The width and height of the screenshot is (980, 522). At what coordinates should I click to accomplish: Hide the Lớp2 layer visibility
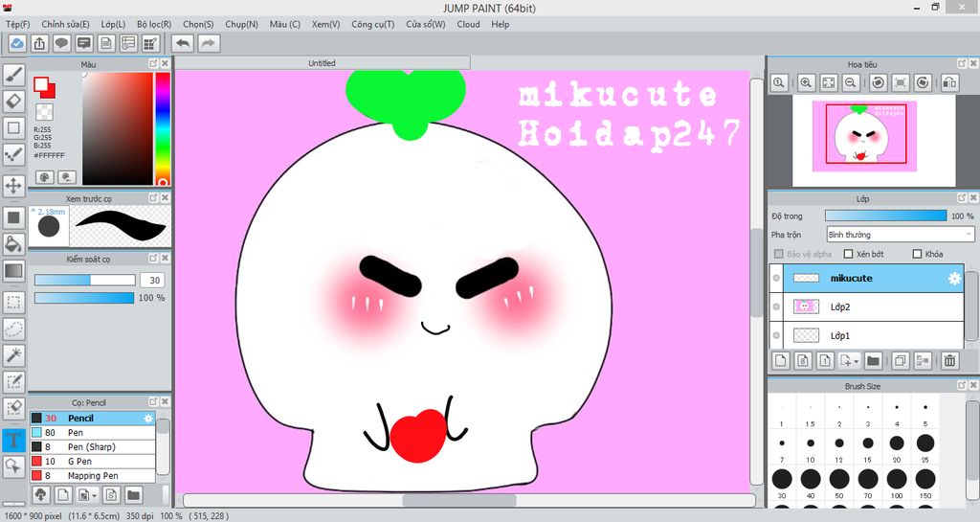tap(776, 306)
